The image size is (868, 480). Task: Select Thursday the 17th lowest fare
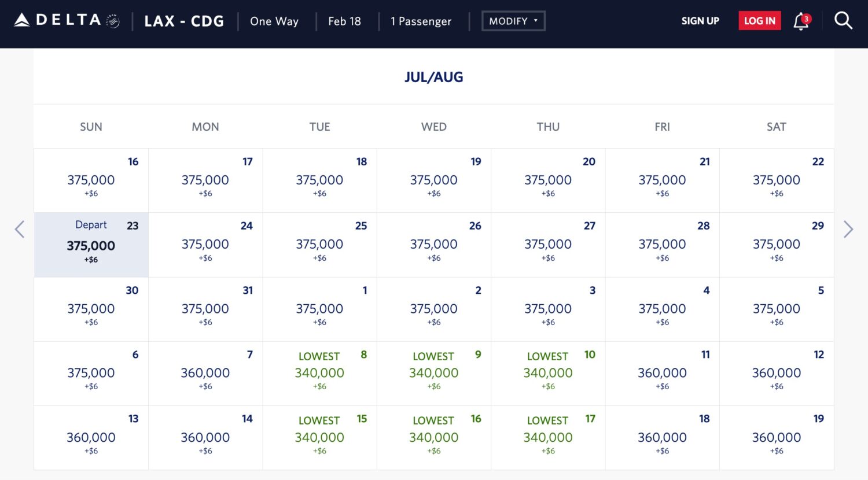[x=548, y=437]
